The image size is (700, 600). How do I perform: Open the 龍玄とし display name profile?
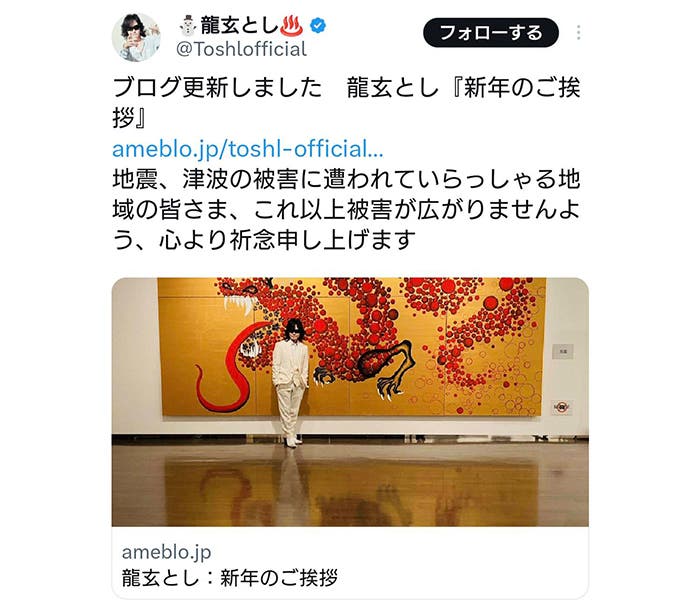pos(239,25)
